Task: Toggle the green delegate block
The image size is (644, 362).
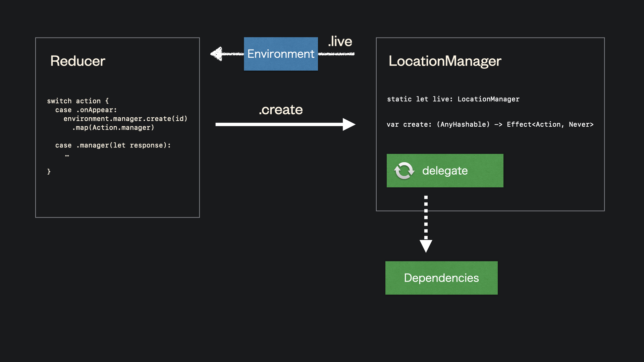Action: coord(445,170)
